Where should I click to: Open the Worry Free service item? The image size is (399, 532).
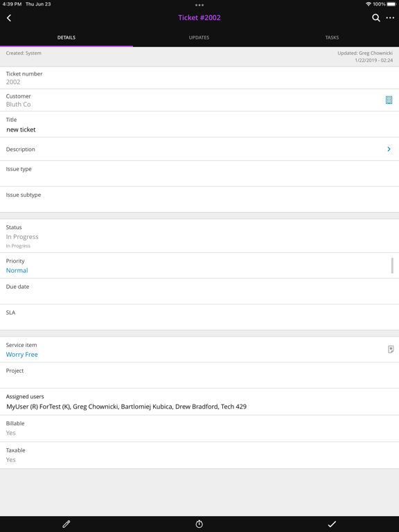[21, 355]
